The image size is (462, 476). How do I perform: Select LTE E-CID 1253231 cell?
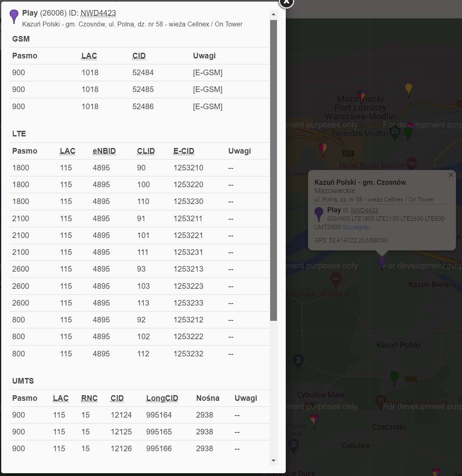[188, 252]
